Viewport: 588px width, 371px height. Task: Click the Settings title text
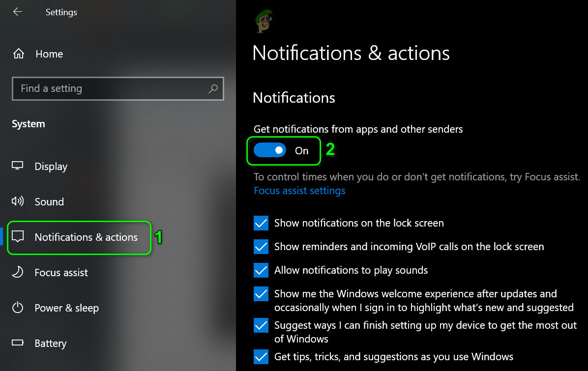pyautogui.click(x=61, y=12)
